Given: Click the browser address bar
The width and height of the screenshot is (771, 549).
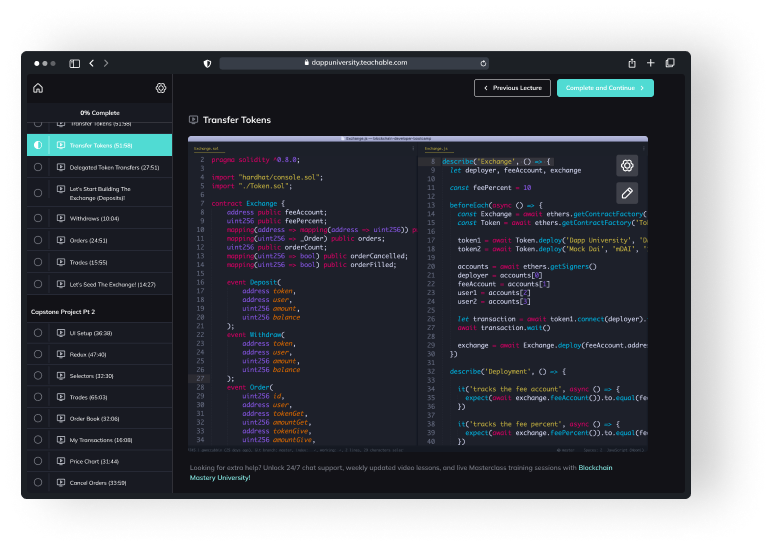Looking at the screenshot, I should (x=354, y=63).
